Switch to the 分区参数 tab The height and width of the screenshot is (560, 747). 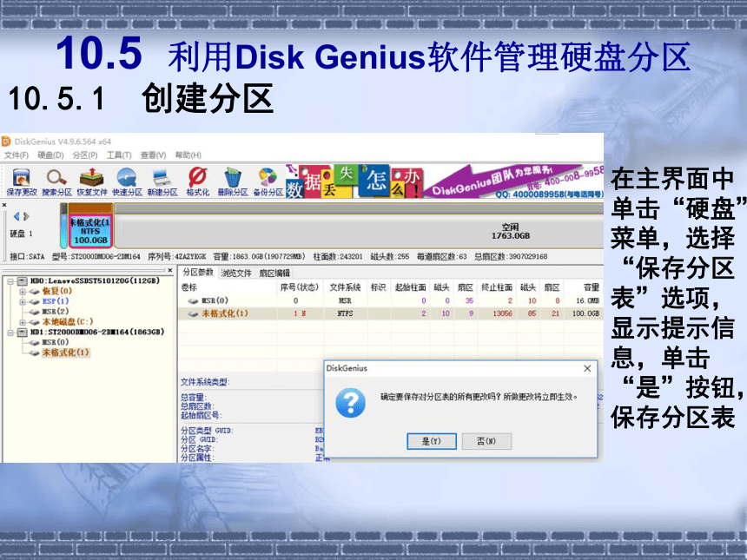198,273
